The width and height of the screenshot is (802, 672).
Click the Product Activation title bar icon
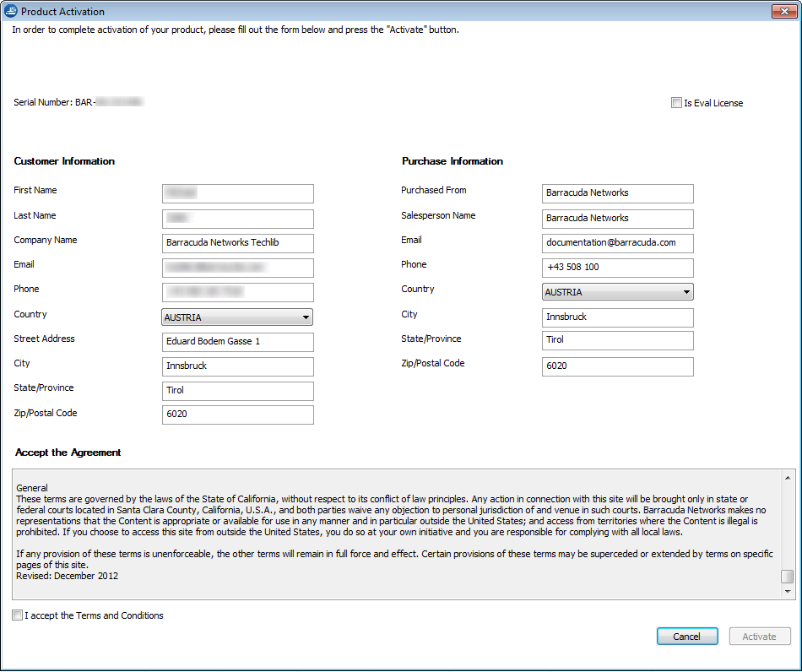click(x=10, y=11)
